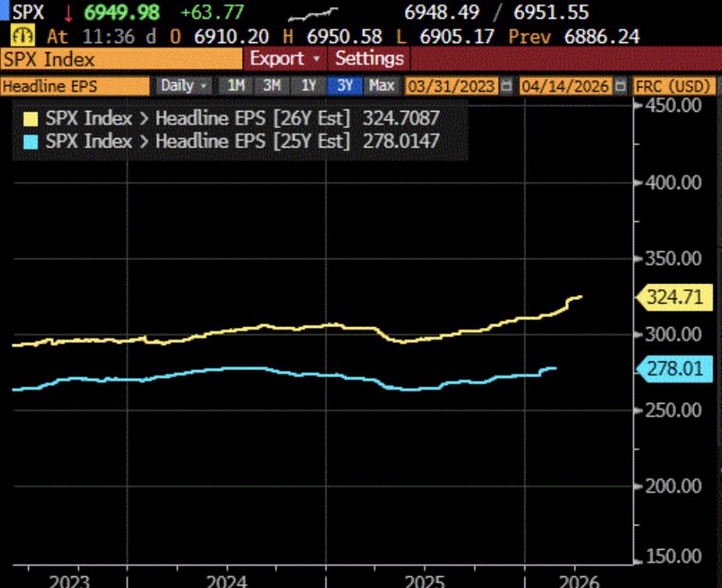The width and height of the screenshot is (722, 588).
Task: Open the Export dropdown menu
Action: pyautogui.click(x=285, y=59)
